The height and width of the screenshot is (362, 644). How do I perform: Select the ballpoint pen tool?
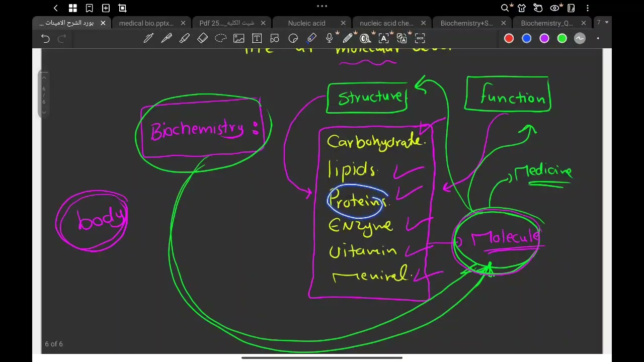(148, 38)
